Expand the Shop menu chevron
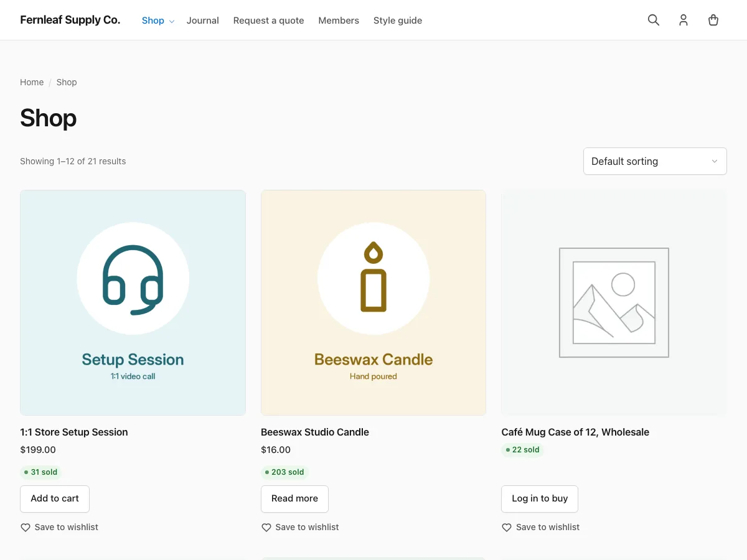The image size is (747, 560). [172, 21]
